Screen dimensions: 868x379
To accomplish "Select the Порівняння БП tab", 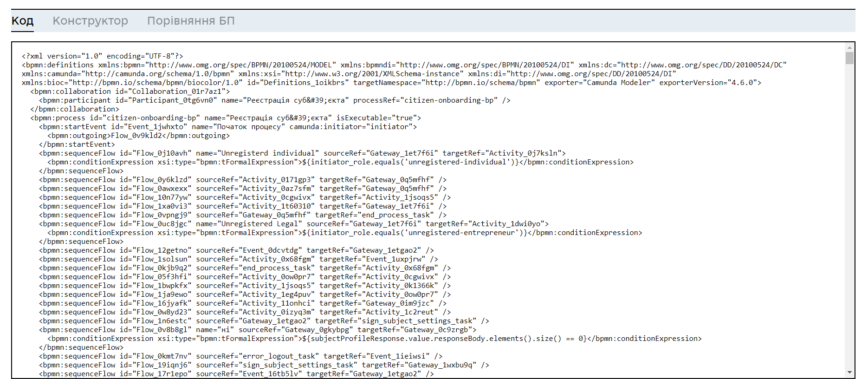I will click(x=191, y=21).
